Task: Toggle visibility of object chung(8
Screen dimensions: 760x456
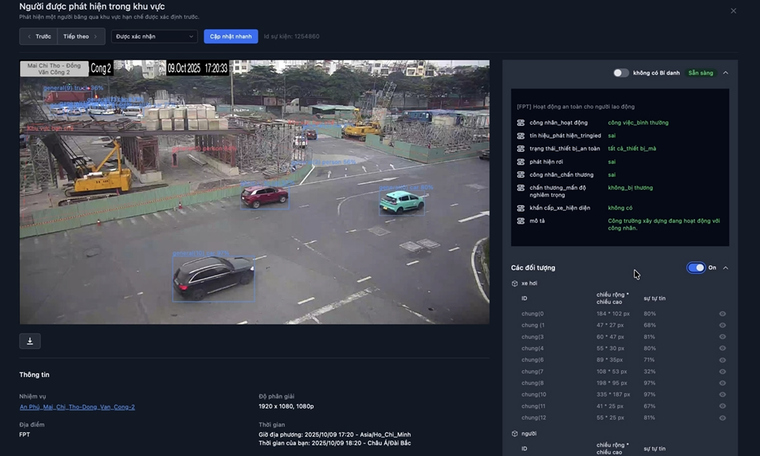Action: point(722,382)
